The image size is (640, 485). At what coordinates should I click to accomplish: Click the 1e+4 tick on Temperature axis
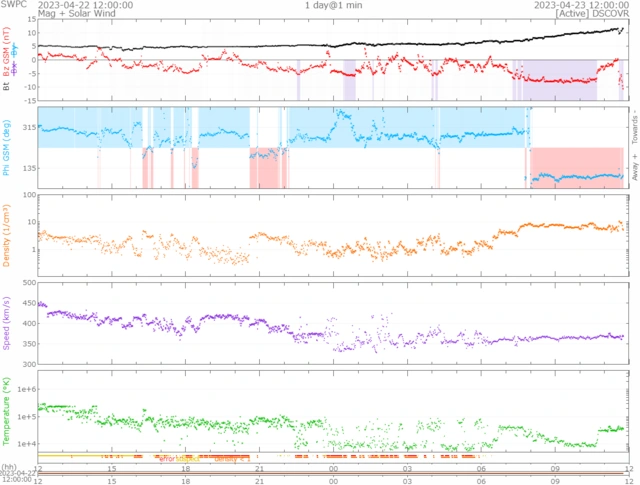pyautogui.click(x=27, y=444)
